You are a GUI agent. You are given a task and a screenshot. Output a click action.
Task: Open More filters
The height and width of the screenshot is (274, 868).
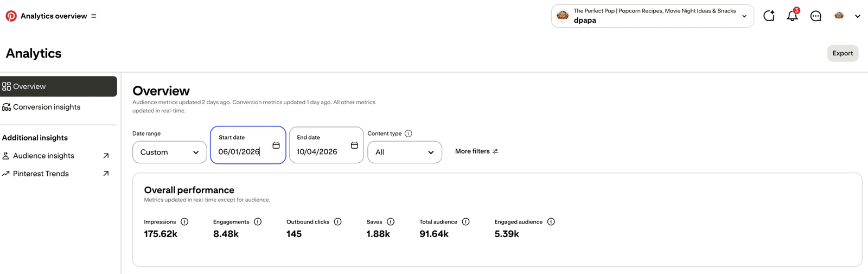(x=477, y=151)
